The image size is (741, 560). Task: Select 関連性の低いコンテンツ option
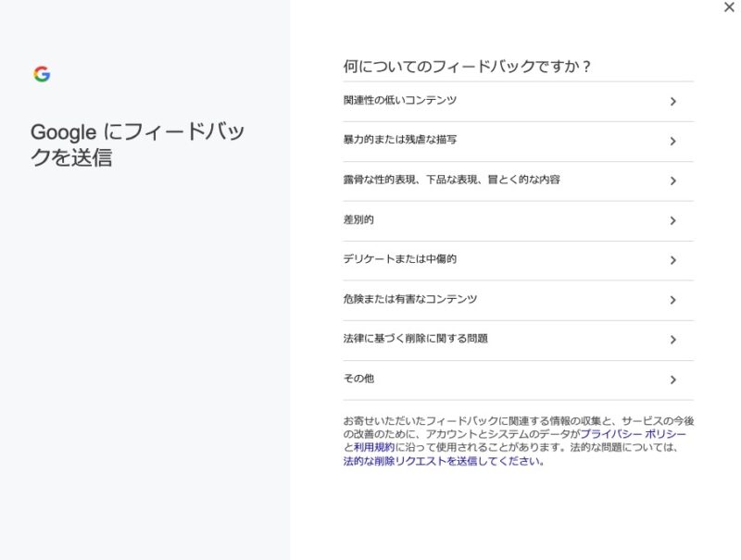(x=519, y=102)
